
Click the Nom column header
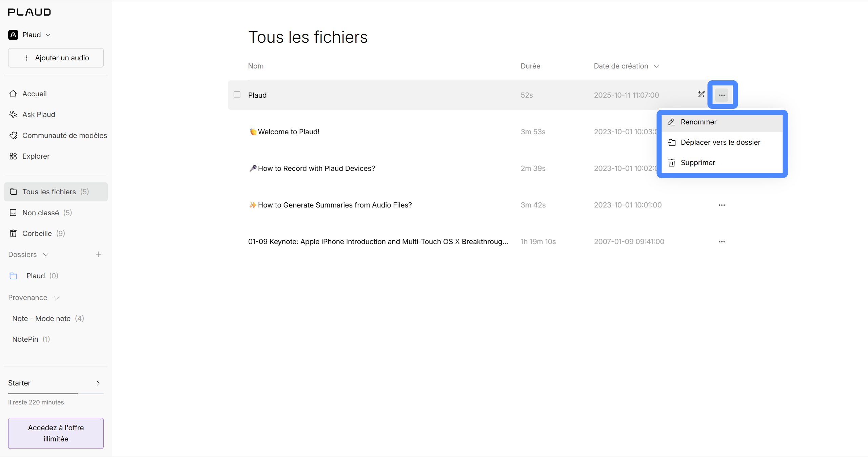(x=256, y=66)
